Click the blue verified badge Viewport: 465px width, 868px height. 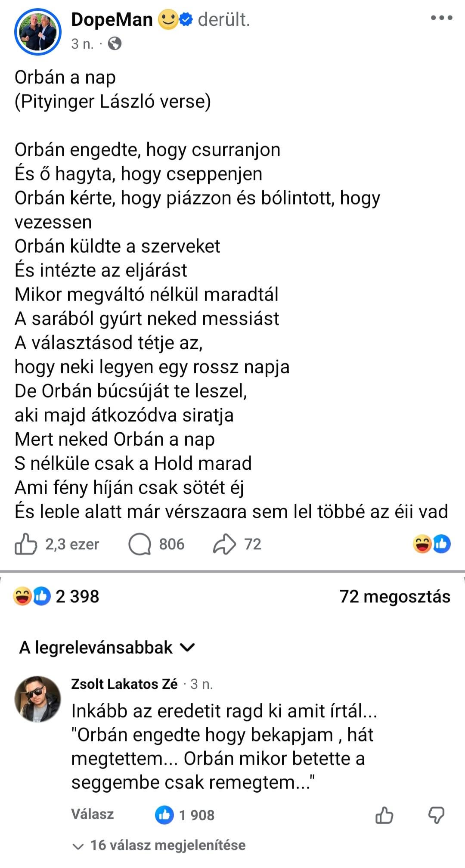(x=186, y=20)
